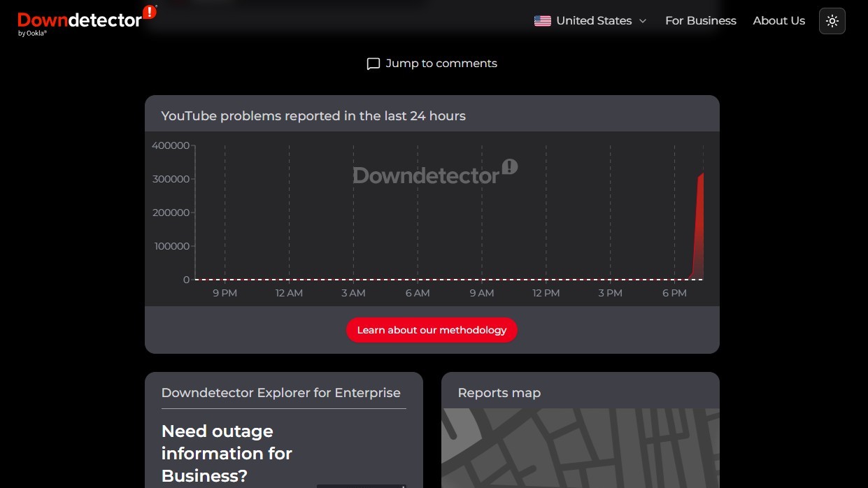Click the Downdetector watermark exclamation mark
Screen dimensions: 868x488
[x=510, y=168]
